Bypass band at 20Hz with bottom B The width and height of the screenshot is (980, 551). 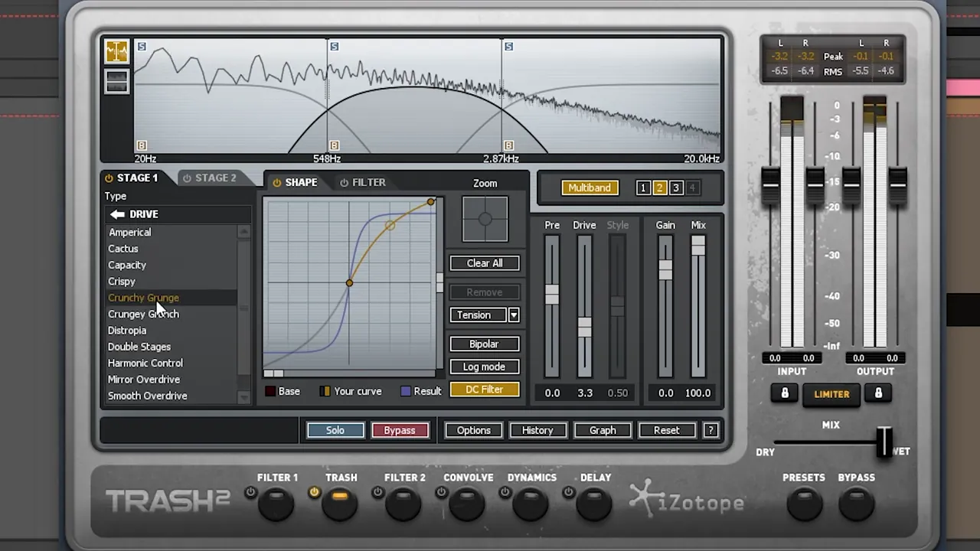[142, 145]
